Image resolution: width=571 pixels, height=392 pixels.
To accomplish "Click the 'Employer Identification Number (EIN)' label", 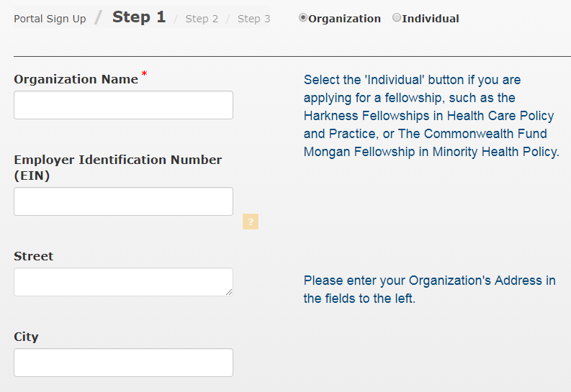I will (117, 168).
